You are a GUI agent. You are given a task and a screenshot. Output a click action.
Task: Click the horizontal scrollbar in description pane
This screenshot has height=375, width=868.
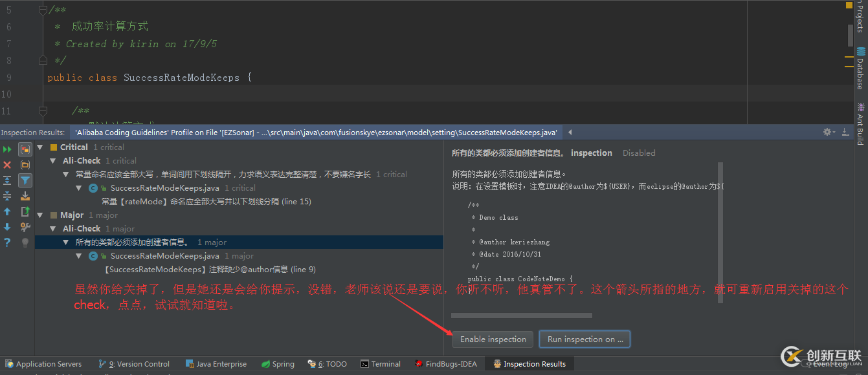click(x=522, y=316)
